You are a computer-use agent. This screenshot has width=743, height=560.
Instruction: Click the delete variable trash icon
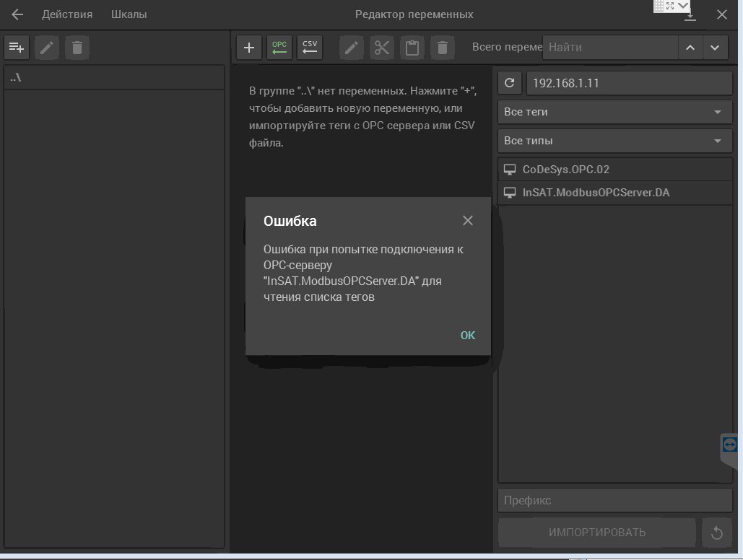click(443, 48)
